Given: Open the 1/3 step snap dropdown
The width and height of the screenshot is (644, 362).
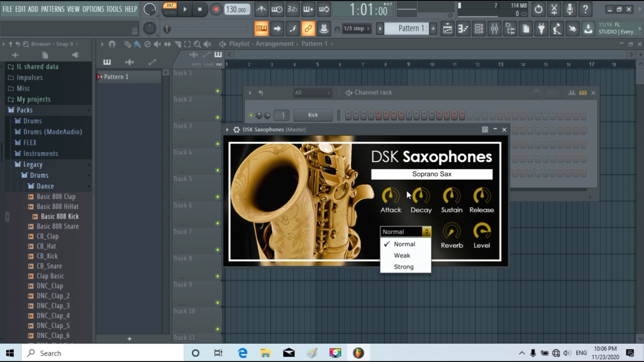Looking at the screenshot, I should (x=357, y=29).
